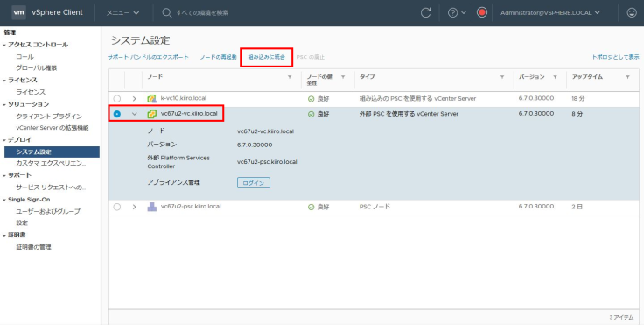Click ノードの再起動 action
The height and width of the screenshot is (325, 644).
click(218, 57)
